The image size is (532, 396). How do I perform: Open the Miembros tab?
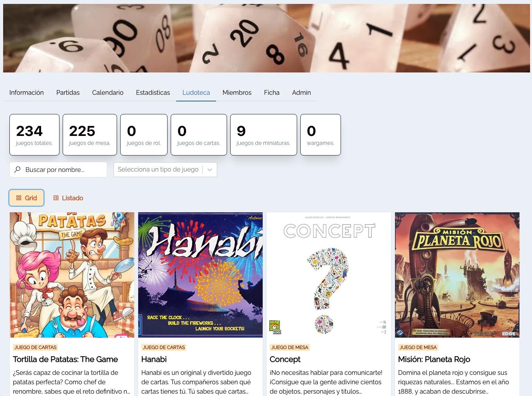237,93
